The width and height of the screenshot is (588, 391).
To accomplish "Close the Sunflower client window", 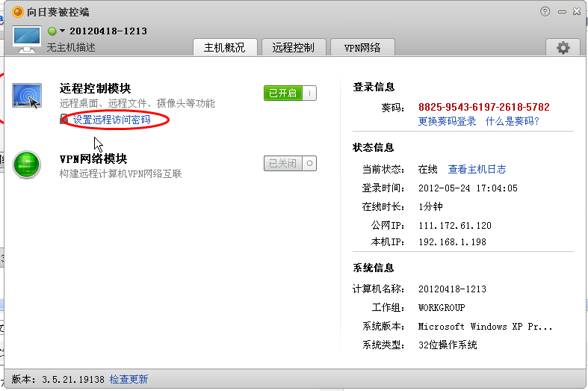I will tap(577, 12).
